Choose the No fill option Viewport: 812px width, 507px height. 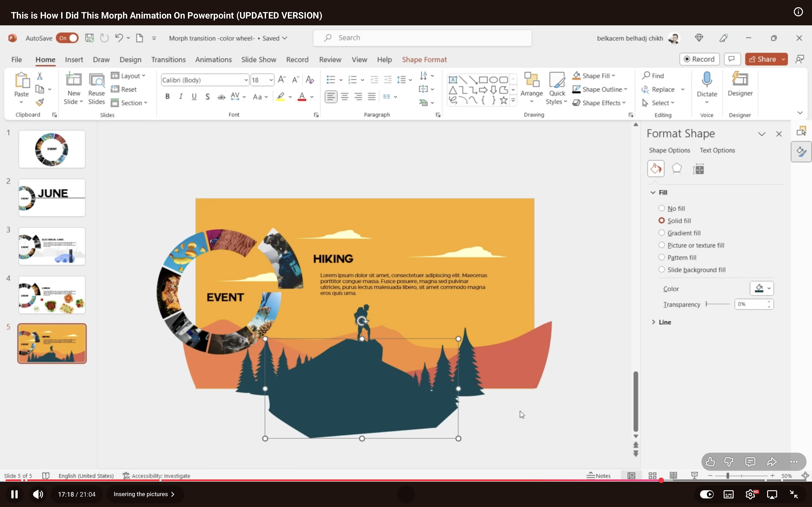[x=661, y=208]
